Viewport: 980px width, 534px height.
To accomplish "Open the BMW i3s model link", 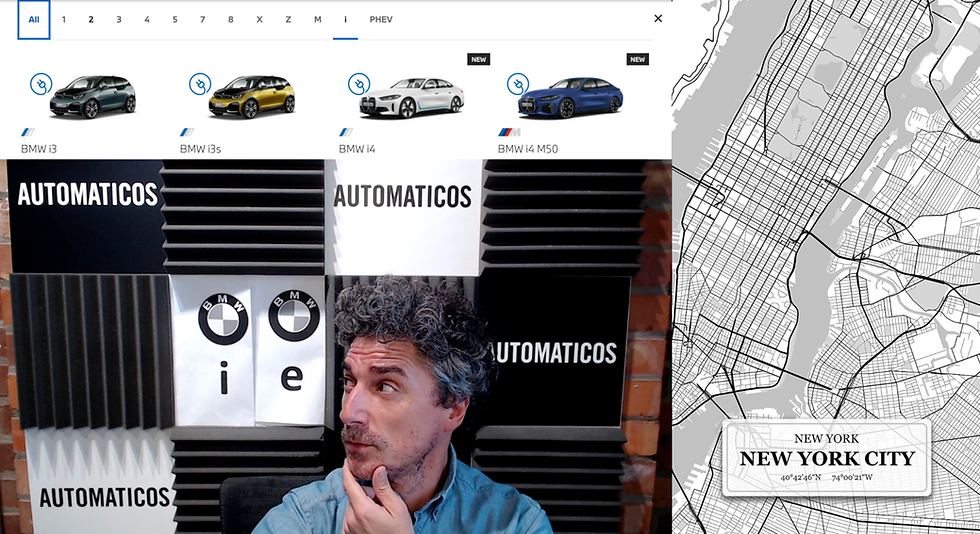I will (200, 149).
